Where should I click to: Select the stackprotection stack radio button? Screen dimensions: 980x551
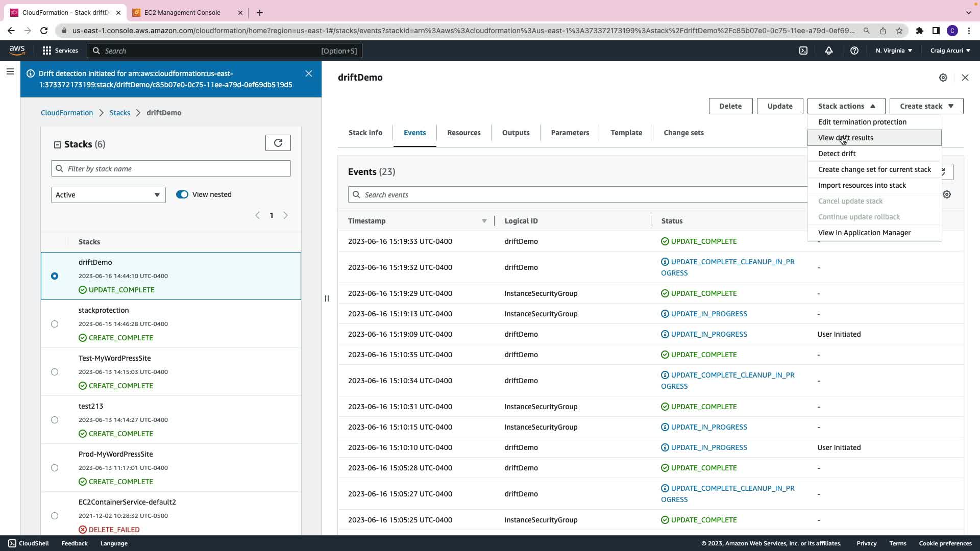tap(55, 324)
